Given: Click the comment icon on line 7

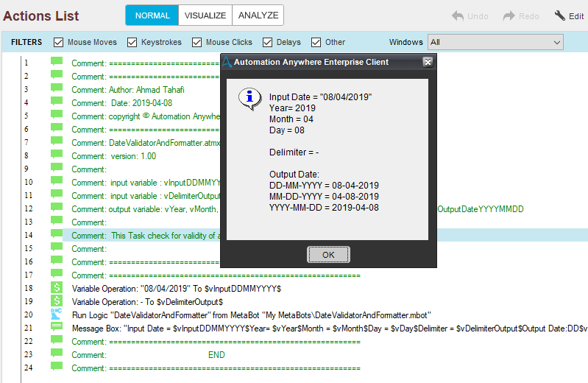Looking at the screenshot, I should tap(57, 141).
